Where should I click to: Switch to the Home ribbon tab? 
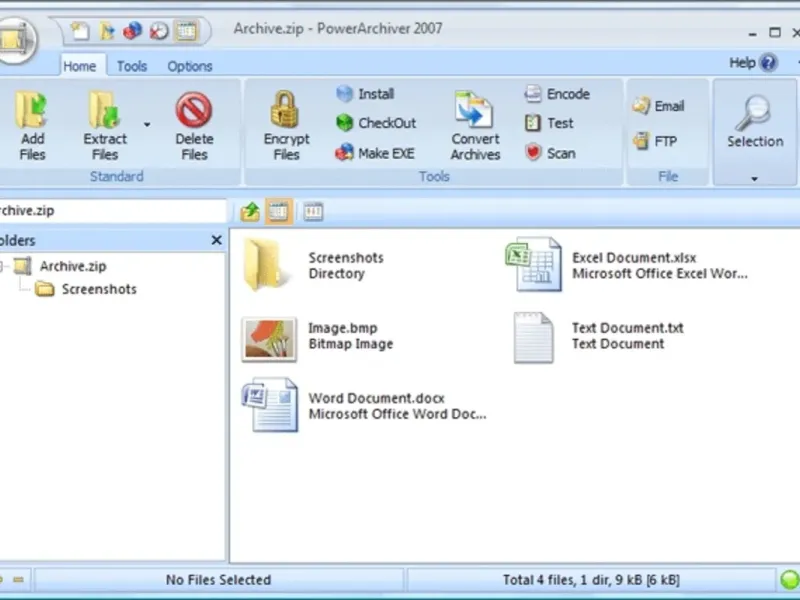pos(80,66)
